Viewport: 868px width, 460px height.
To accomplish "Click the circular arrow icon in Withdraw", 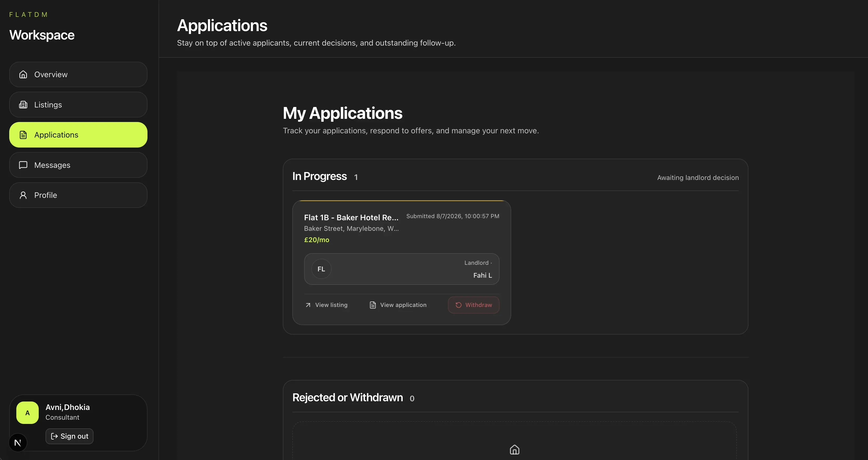I will pyautogui.click(x=458, y=305).
